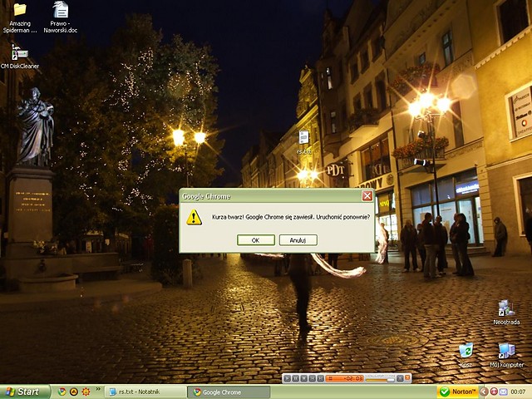Viewport: 532px width, 399px height.
Task: Click the orange gear quick launch icon
Action: coord(86,392)
